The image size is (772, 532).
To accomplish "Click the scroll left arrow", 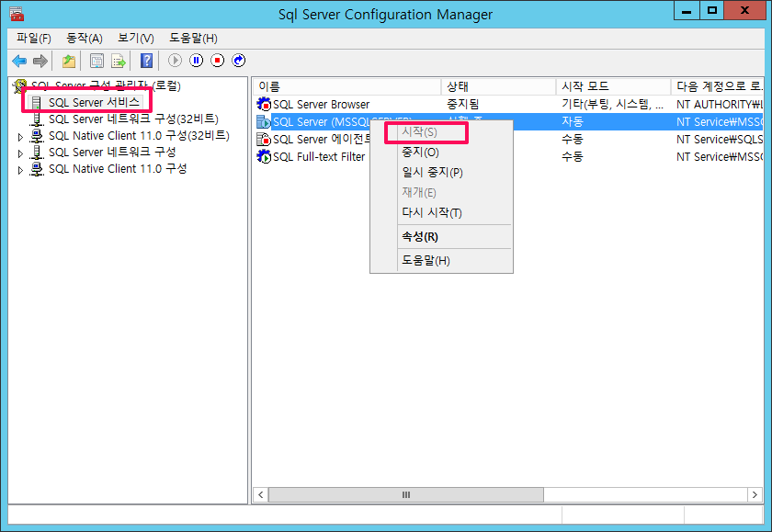I will coord(261,494).
